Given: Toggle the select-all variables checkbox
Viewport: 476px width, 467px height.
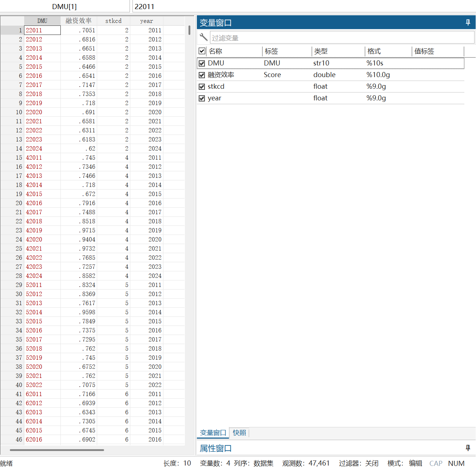Looking at the screenshot, I should click(x=202, y=51).
